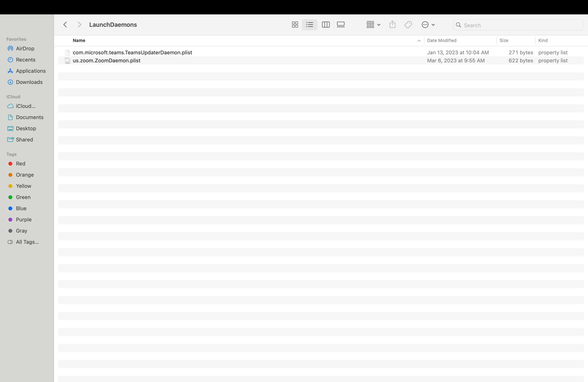Sort by Date Modified column
Viewport: 588px width, 382px height.
[441, 41]
